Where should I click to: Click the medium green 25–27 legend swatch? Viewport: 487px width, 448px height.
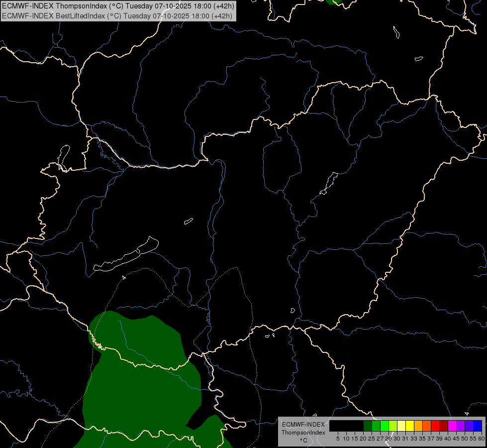(376, 426)
